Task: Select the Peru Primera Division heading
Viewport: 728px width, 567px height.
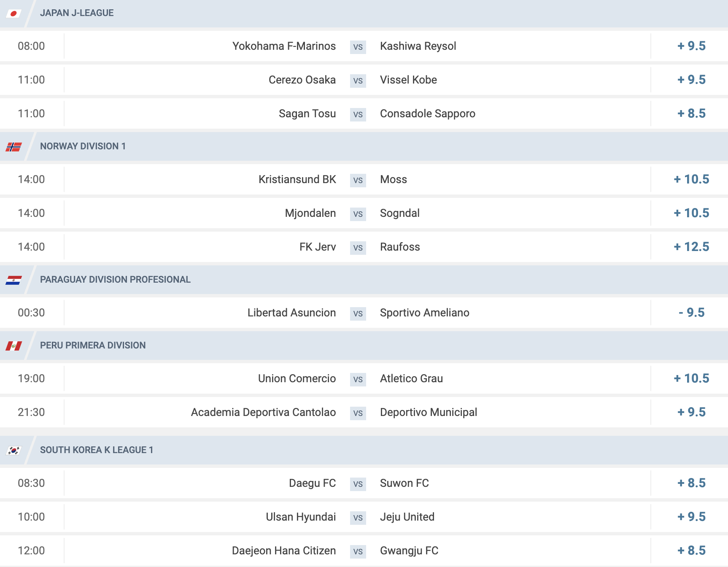Action: pyautogui.click(x=93, y=346)
